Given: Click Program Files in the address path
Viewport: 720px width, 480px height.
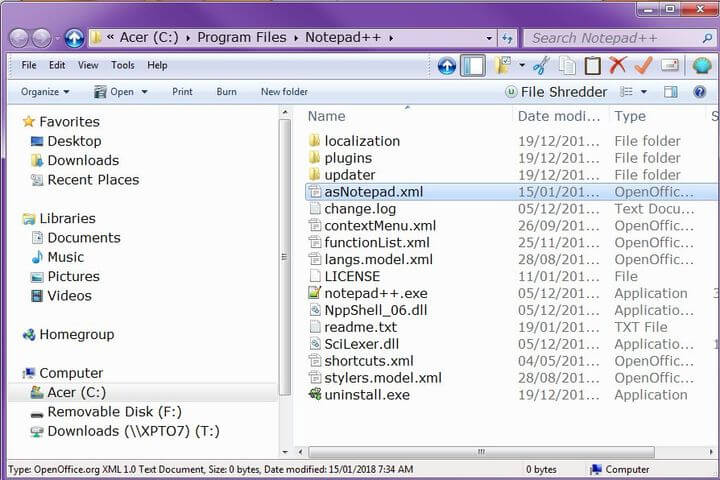Looking at the screenshot, I should pyautogui.click(x=242, y=38).
